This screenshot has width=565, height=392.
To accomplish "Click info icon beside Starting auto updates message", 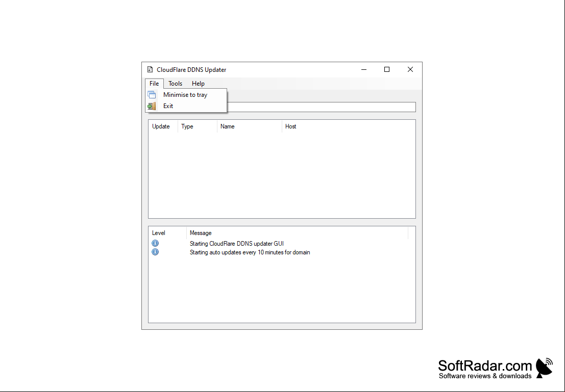I will click(155, 252).
